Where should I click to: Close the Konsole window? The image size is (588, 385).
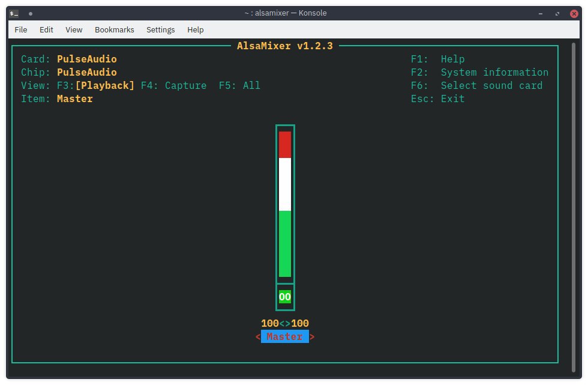(574, 13)
